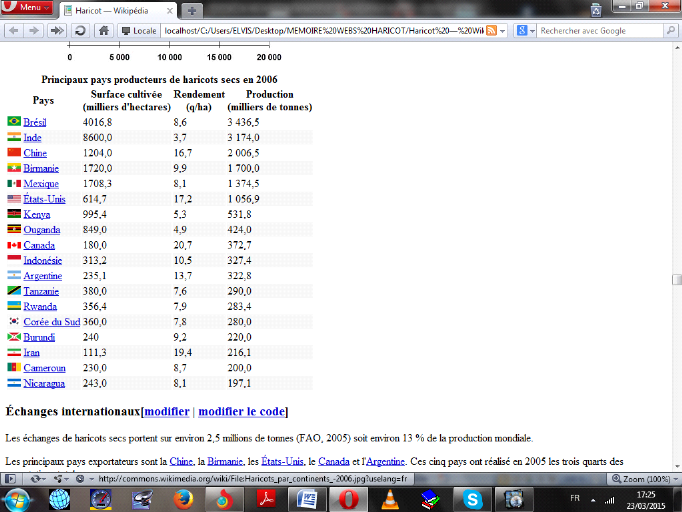
Task: Open the Burundi link
Action: (39, 337)
